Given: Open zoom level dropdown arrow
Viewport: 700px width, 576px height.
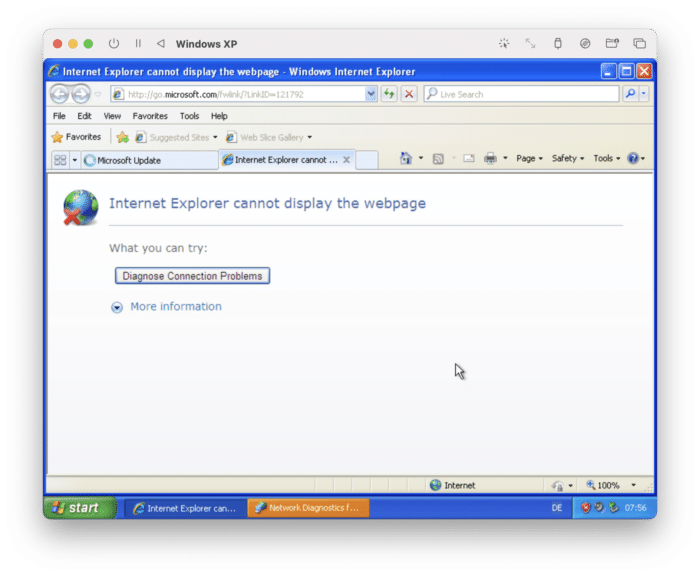Looking at the screenshot, I should (x=633, y=485).
